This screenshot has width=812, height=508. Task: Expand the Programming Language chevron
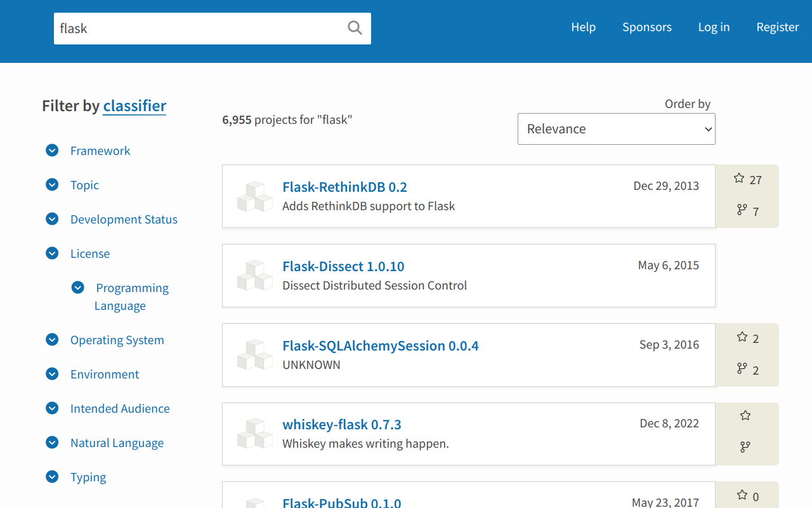tap(77, 288)
